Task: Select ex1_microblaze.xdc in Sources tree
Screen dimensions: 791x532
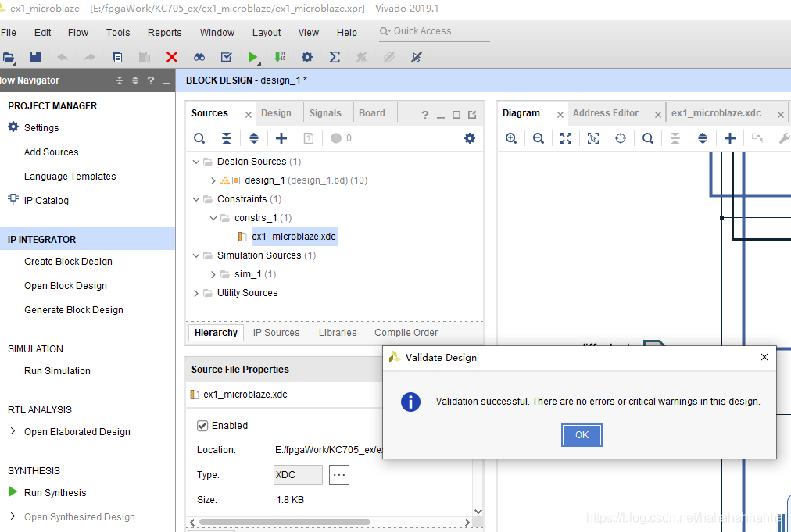Action: (294, 237)
